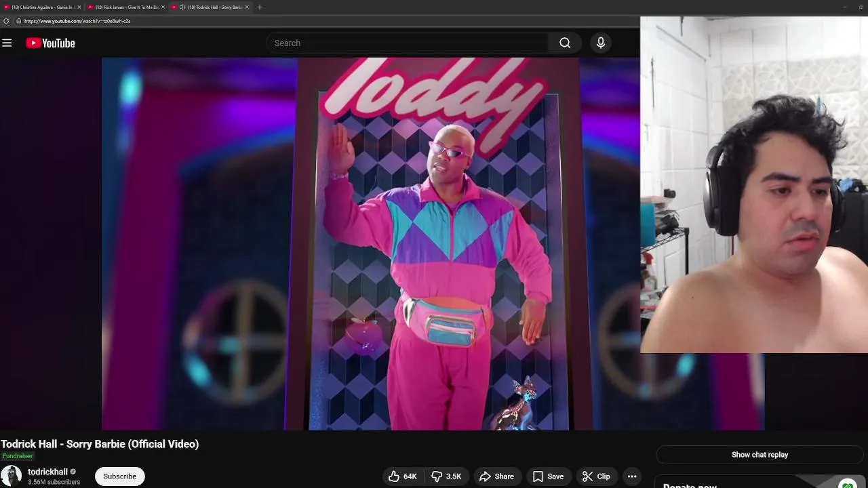
Task: Close the Rick James tab
Action: point(163,7)
